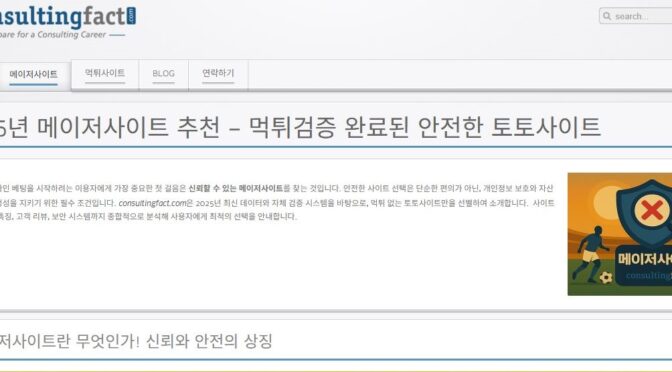The height and width of the screenshot is (372, 672).
Task: Click the italic consultingfact.com text in paragraph
Action: (x=153, y=203)
